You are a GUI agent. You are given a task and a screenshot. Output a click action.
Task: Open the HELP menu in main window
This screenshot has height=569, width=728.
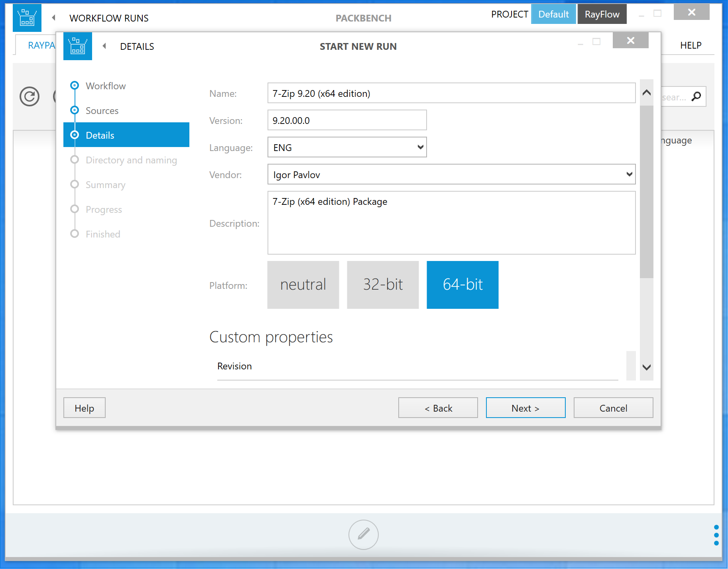(x=691, y=45)
